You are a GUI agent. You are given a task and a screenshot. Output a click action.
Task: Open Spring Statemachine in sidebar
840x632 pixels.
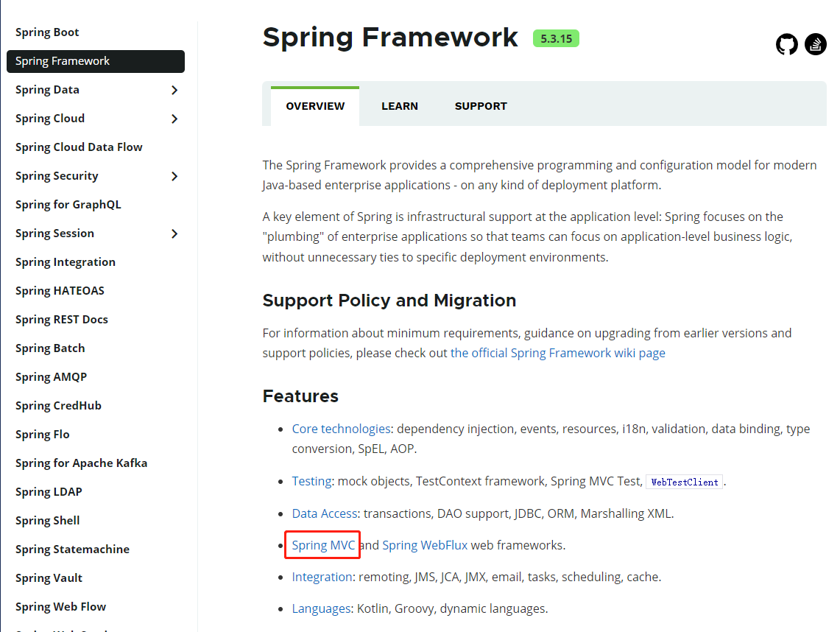72,550
